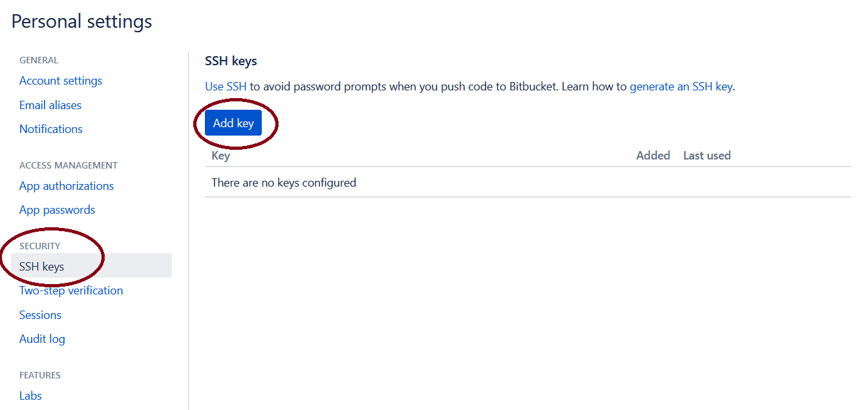This screenshot has height=410, width=868.
Task: Click the GENERAL section heading
Action: coord(39,59)
